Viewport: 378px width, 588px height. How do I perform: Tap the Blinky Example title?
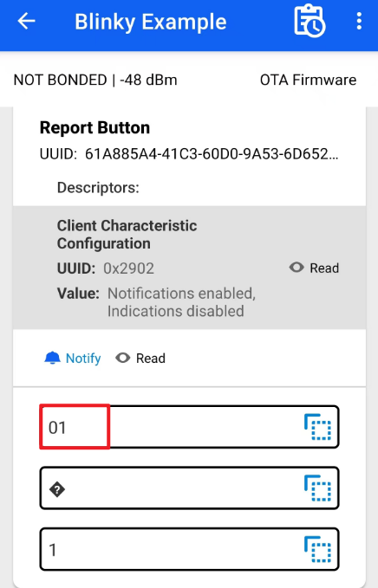(151, 22)
